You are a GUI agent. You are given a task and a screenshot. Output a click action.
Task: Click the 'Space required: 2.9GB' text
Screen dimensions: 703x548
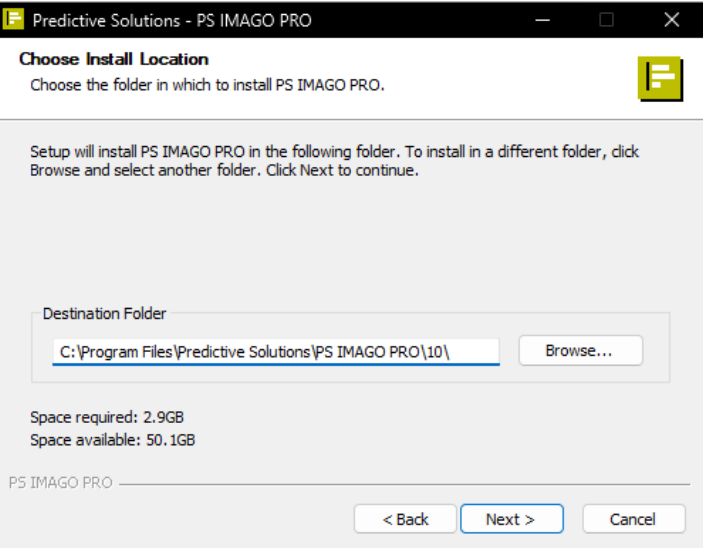tap(107, 418)
